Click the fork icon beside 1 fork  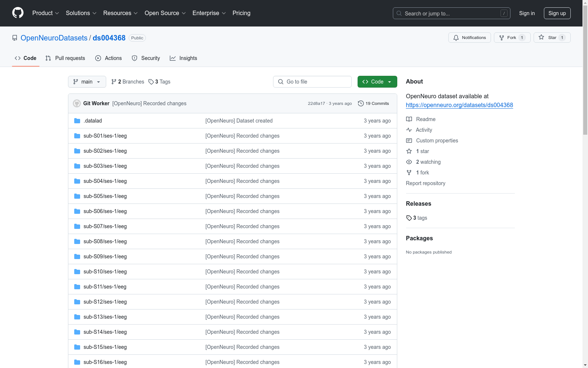point(409,173)
